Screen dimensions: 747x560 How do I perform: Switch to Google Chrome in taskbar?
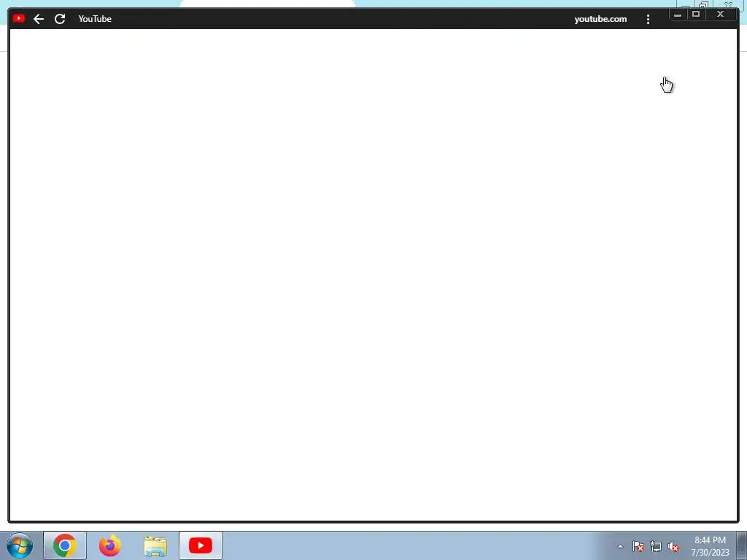pyautogui.click(x=65, y=545)
